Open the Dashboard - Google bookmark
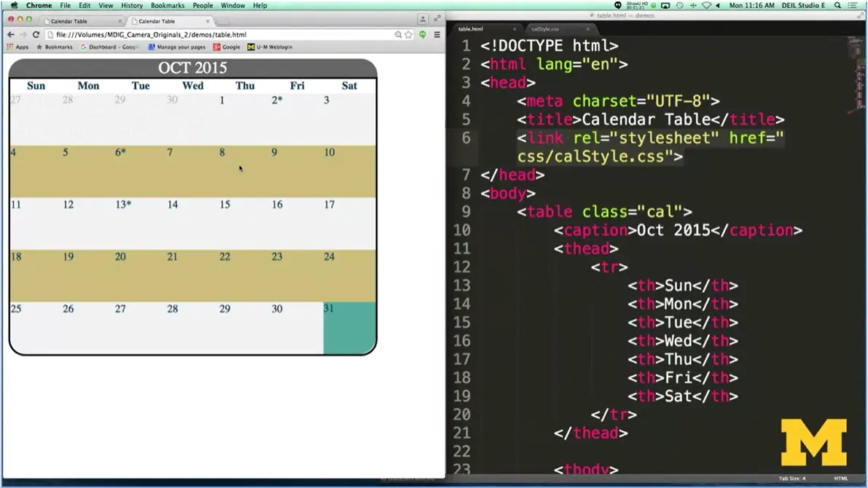The width and height of the screenshot is (868, 488). [x=108, y=47]
